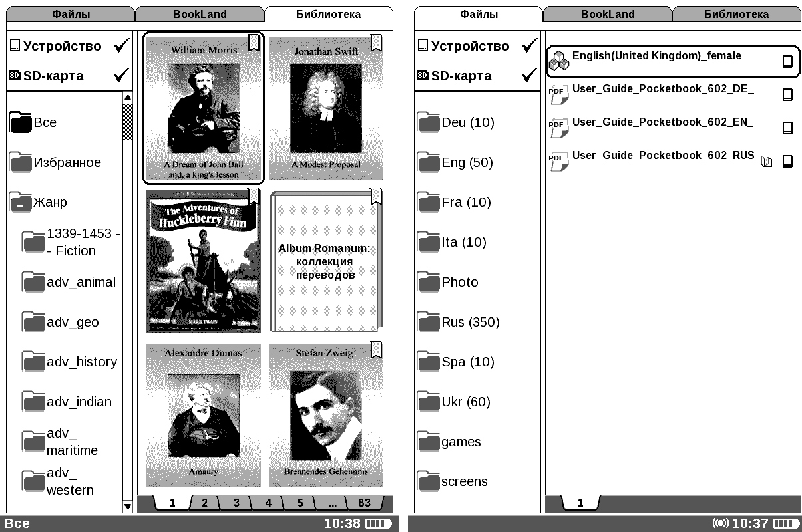
Task: Click the bookmark icon on the Stefan Zweig cover
Action: 376,350
